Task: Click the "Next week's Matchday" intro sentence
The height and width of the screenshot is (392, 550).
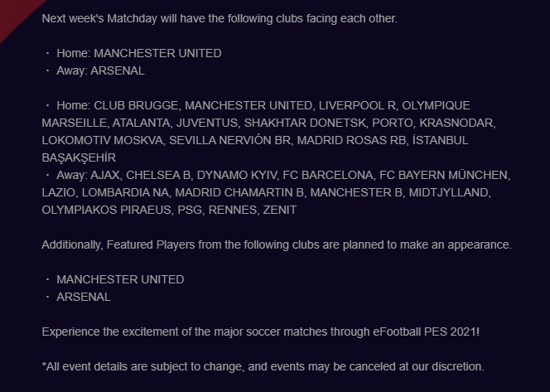Action: [x=220, y=17]
